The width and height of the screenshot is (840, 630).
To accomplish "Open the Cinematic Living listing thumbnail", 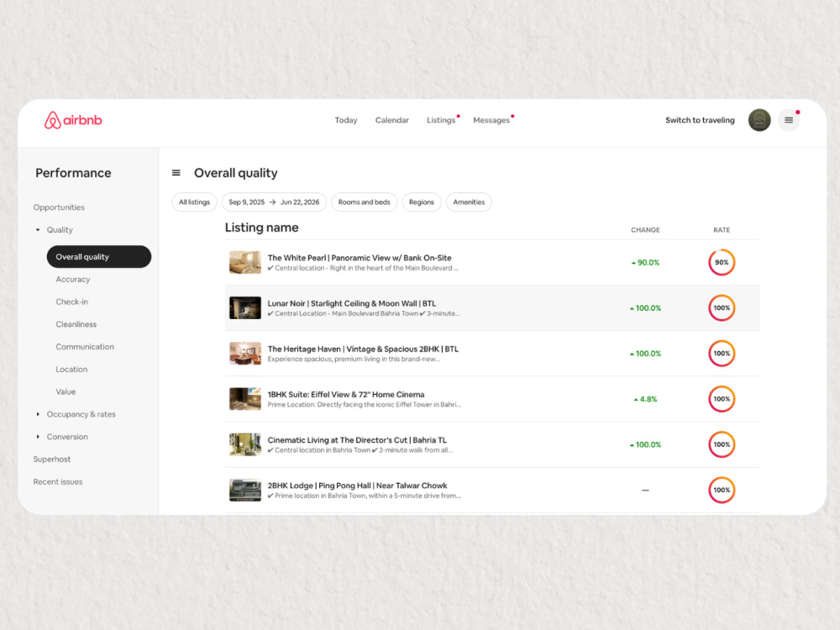I will (244, 444).
